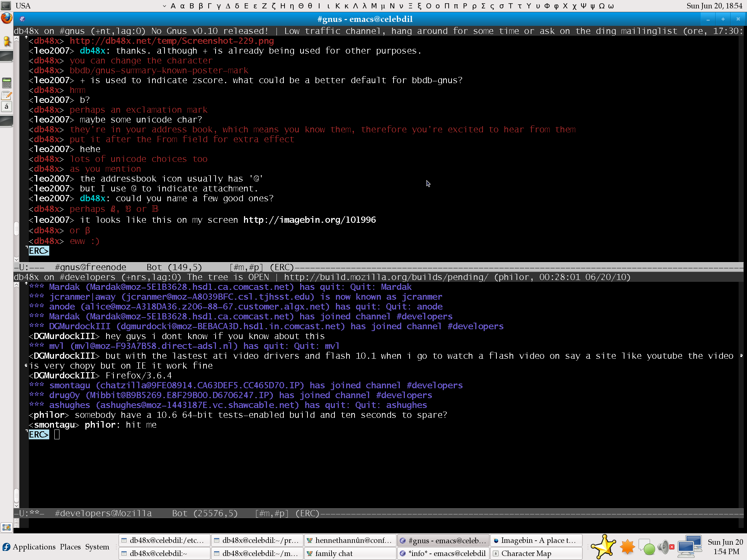Click the scroll-down arrow of the #developers pane

pyautogui.click(x=16, y=505)
